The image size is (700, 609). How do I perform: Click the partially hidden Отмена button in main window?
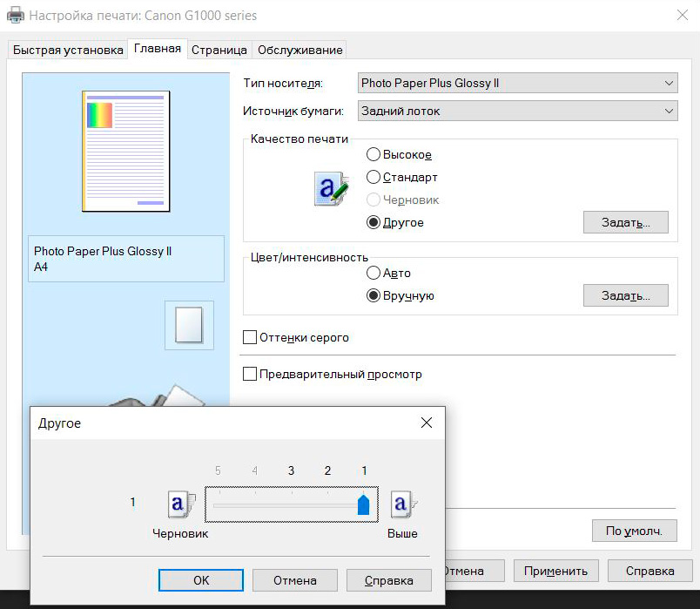pyautogui.click(x=475, y=571)
